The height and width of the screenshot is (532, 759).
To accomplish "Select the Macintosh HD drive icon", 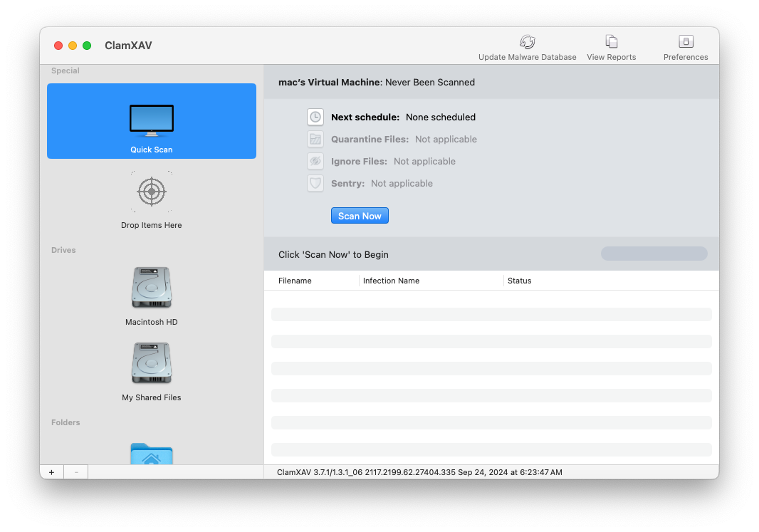I will tap(152, 288).
